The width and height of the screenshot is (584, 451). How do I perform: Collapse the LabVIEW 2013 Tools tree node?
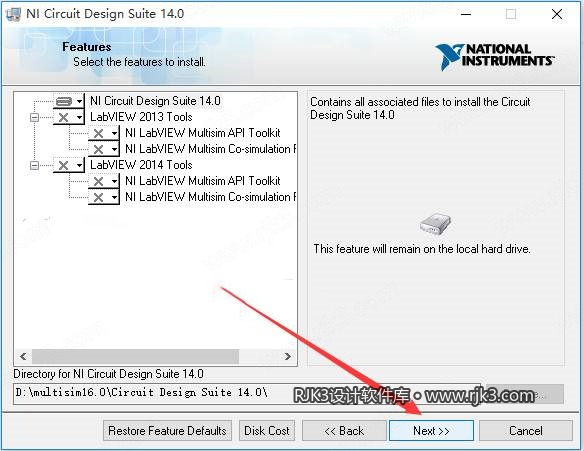point(34,118)
